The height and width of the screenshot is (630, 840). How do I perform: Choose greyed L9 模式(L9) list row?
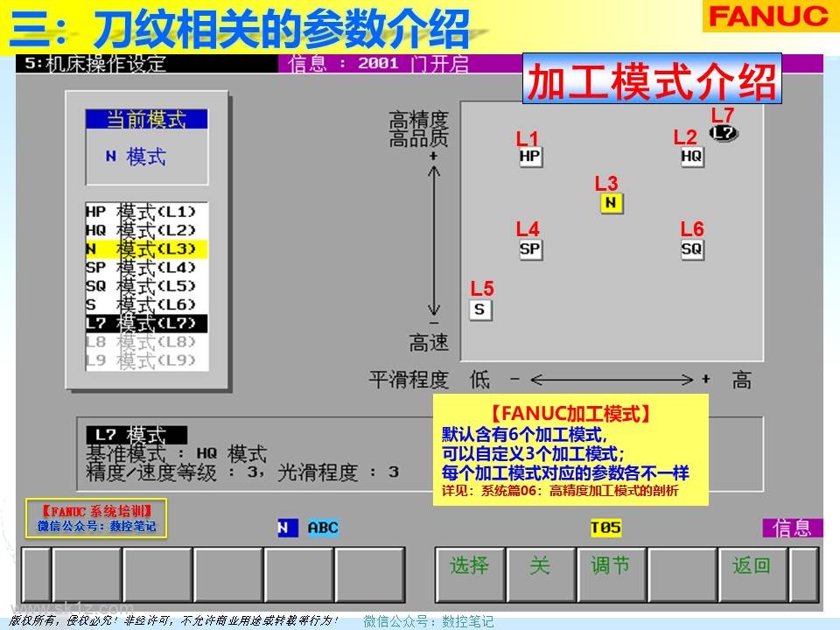click(x=146, y=360)
